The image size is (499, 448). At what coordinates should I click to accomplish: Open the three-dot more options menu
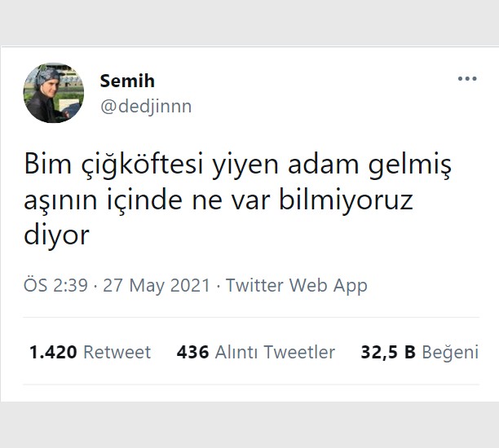(467, 78)
